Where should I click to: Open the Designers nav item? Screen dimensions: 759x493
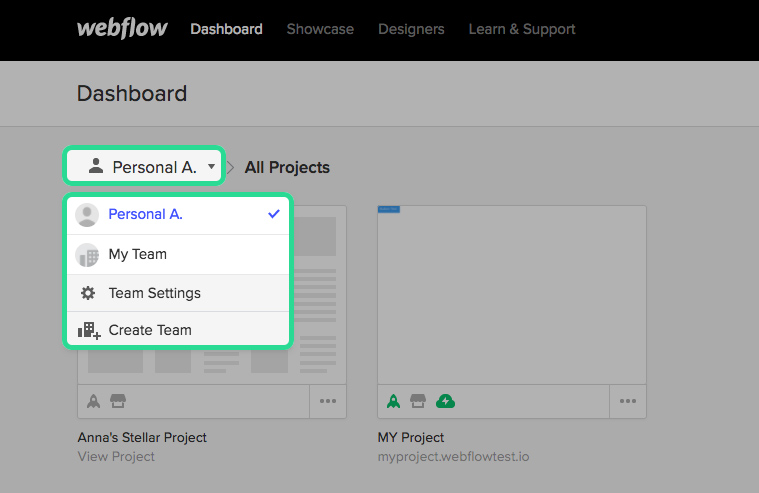coord(411,29)
